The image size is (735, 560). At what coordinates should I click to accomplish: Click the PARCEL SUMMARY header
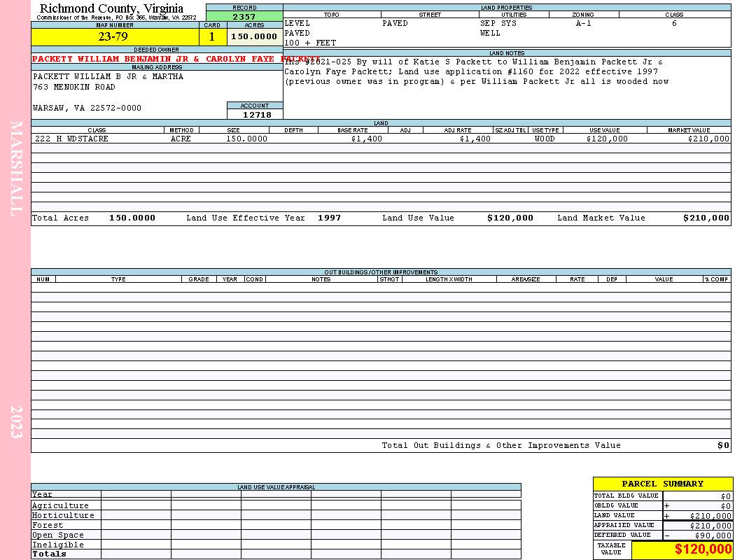[663, 484]
